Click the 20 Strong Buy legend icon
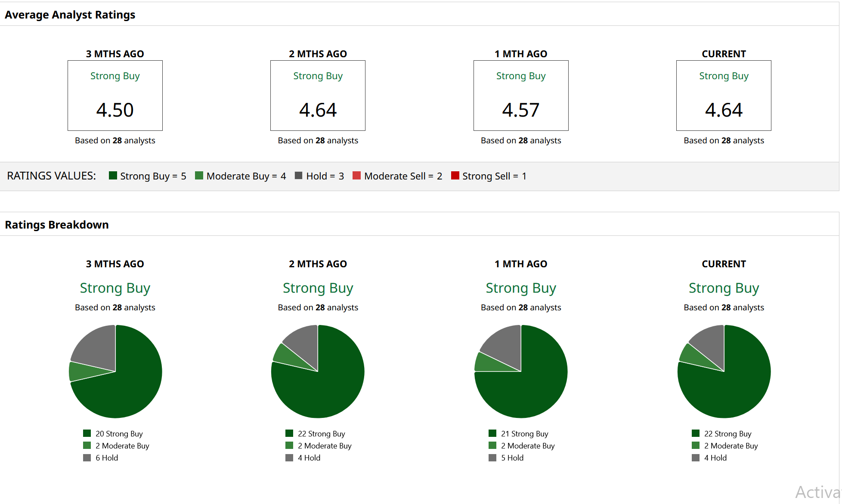The height and width of the screenshot is (504, 842). click(x=87, y=433)
